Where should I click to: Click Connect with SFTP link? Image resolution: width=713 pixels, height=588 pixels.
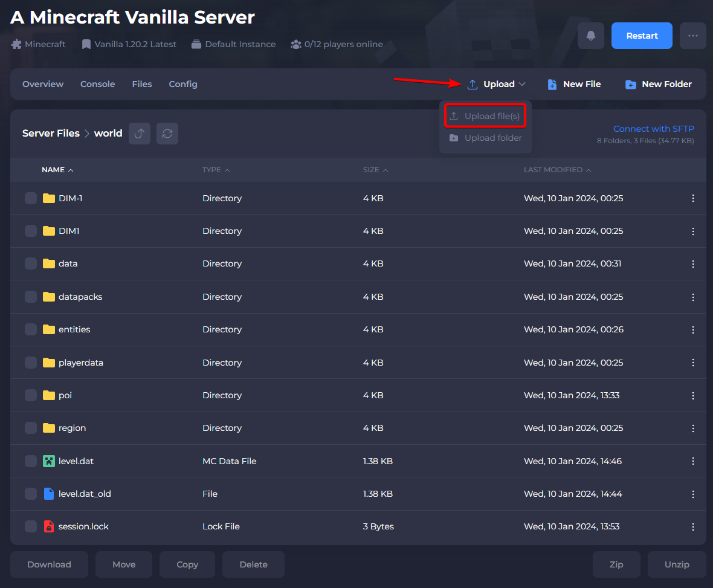pos(653,129)
